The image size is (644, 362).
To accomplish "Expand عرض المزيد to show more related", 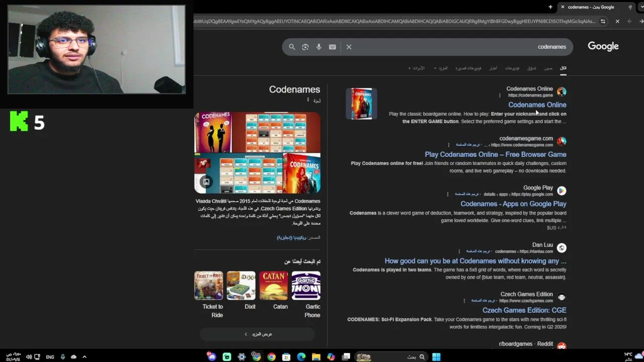I will coord(257,334).
